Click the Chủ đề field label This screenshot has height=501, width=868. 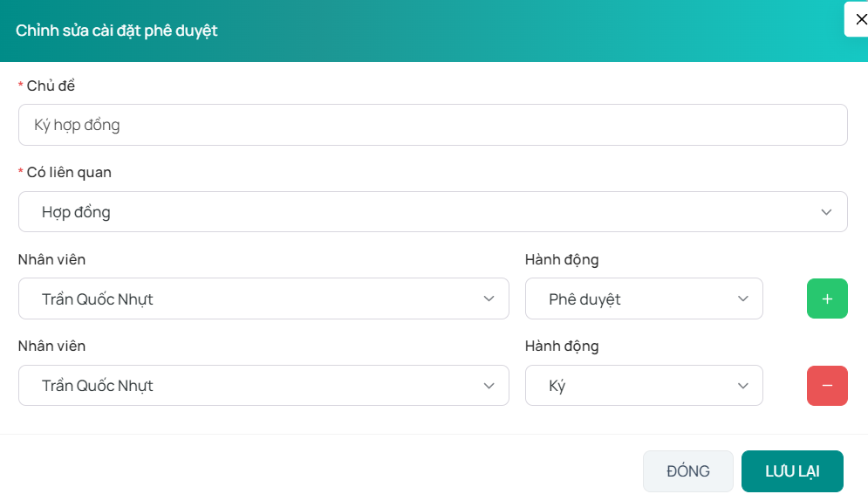(51, 86)
